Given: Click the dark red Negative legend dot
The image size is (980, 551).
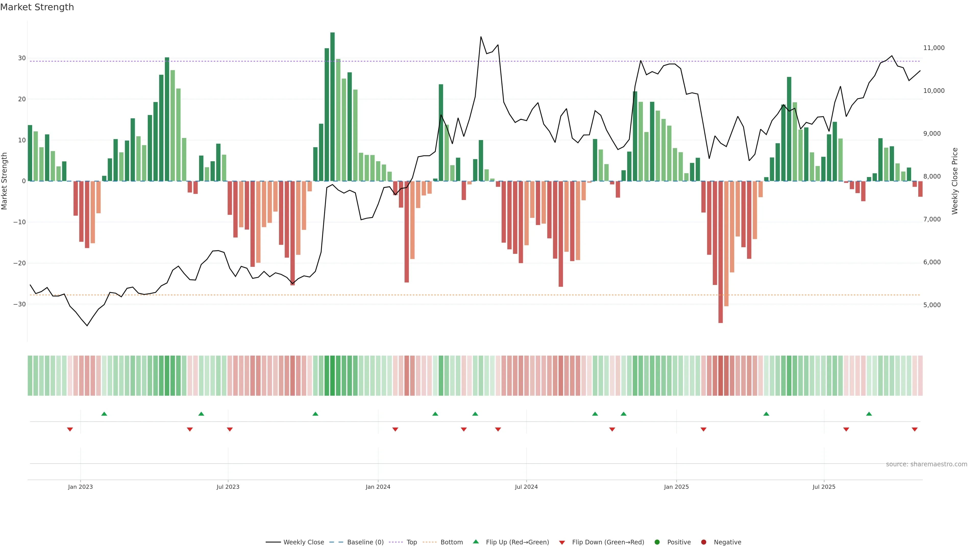Looking at the screenshot, I should [703, 542].
